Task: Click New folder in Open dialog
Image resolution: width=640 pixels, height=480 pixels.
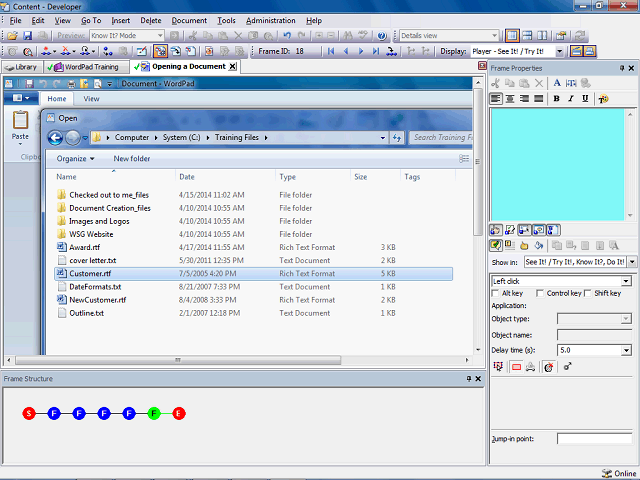Action: [131, 159]
